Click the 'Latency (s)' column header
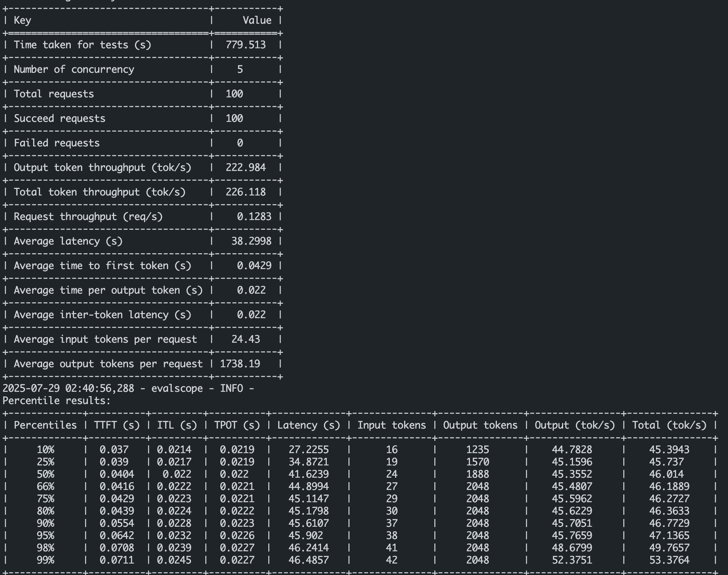 (308, 425)
